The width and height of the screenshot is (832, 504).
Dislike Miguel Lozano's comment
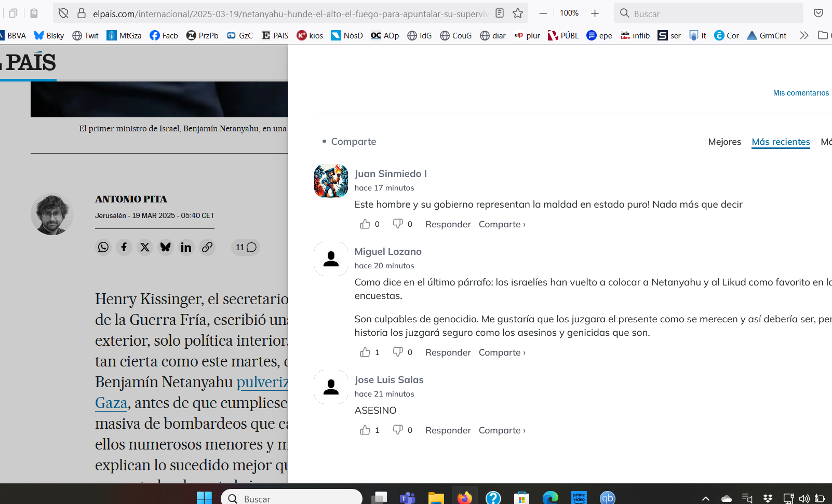click(398, 352)
